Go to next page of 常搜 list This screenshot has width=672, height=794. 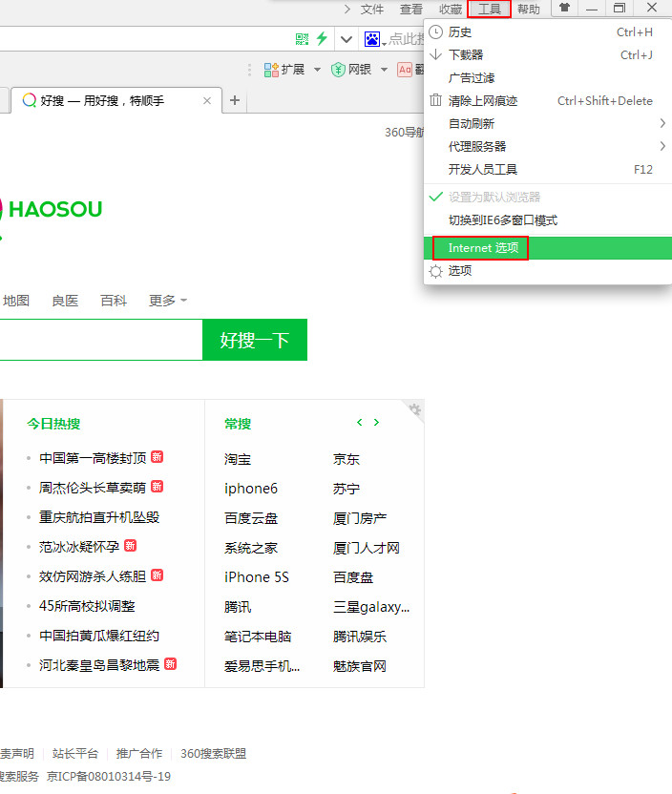coord(377,423)
